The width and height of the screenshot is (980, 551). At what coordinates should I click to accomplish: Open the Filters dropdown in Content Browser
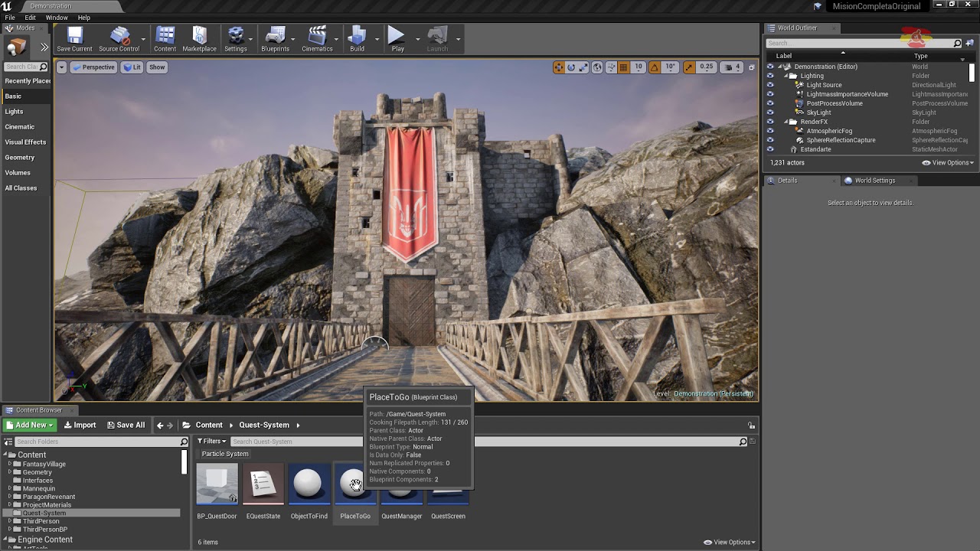coord(212,442)
